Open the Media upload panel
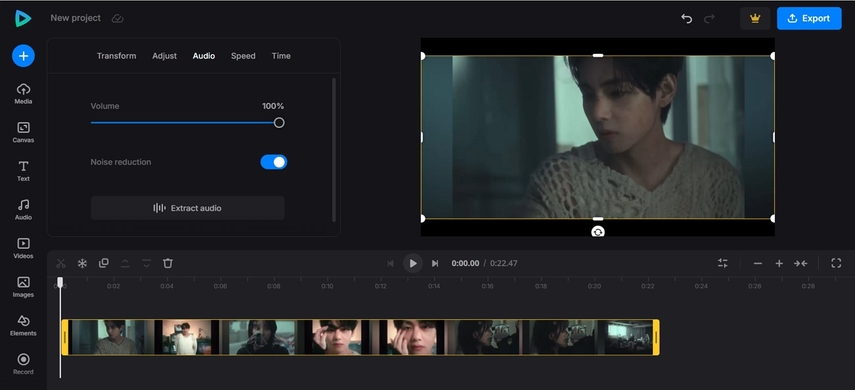The height and width of the screenshot is (390, 855). click(x=23, y=94)
